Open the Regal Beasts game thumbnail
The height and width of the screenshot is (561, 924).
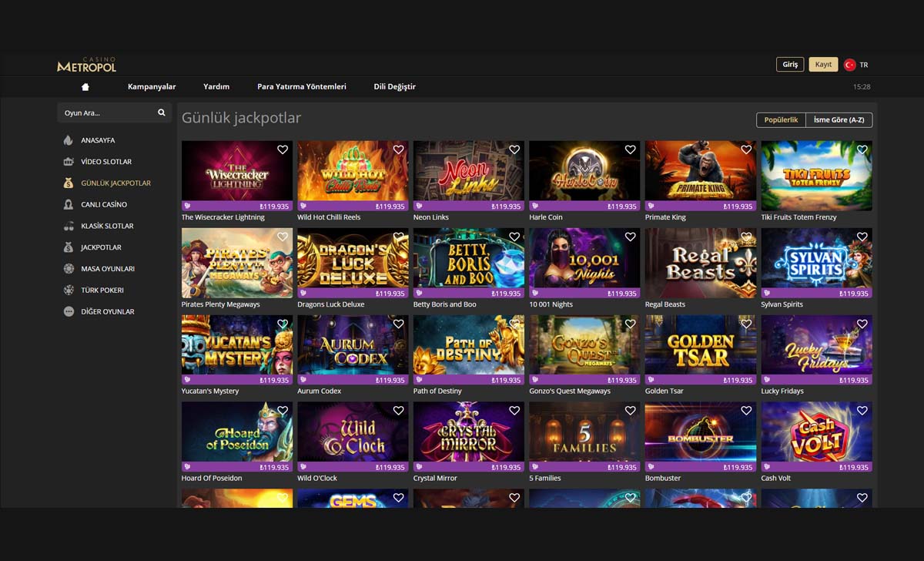[x=701, y=263]
